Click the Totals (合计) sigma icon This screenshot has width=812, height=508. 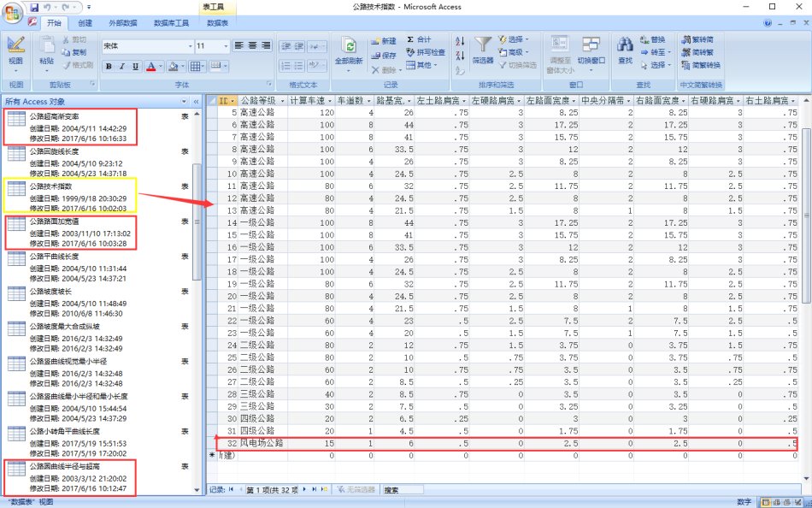418,40
